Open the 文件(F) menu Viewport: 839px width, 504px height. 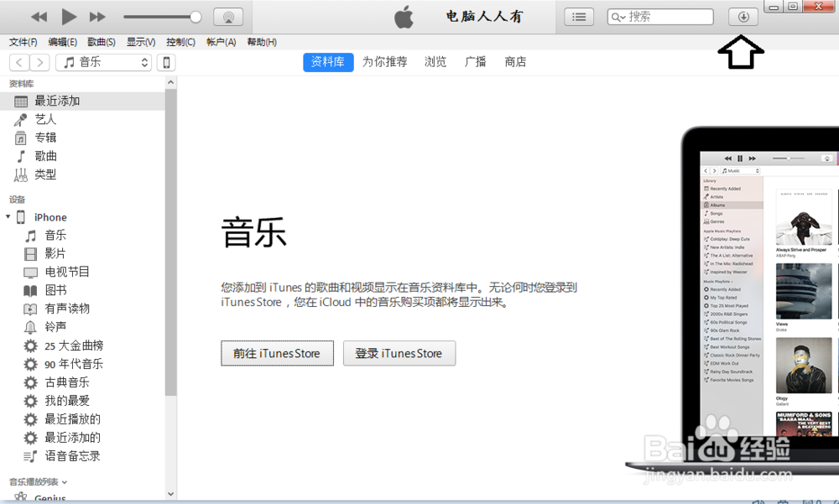point(23,42)
